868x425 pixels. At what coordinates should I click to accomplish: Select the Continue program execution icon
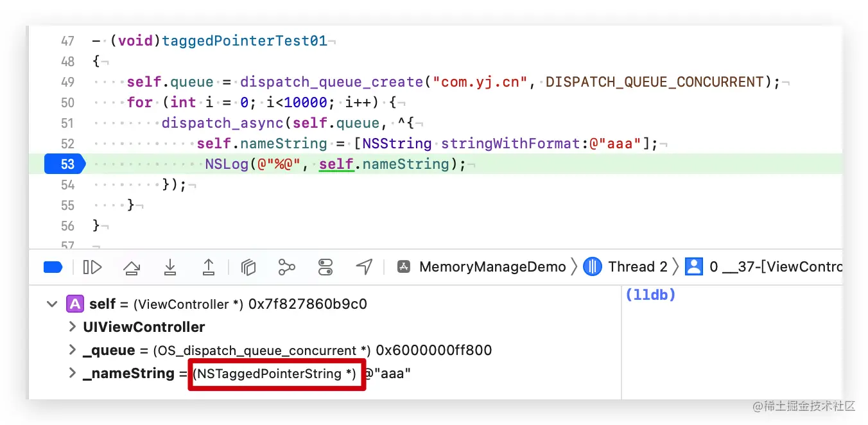[x=93, y=266]
